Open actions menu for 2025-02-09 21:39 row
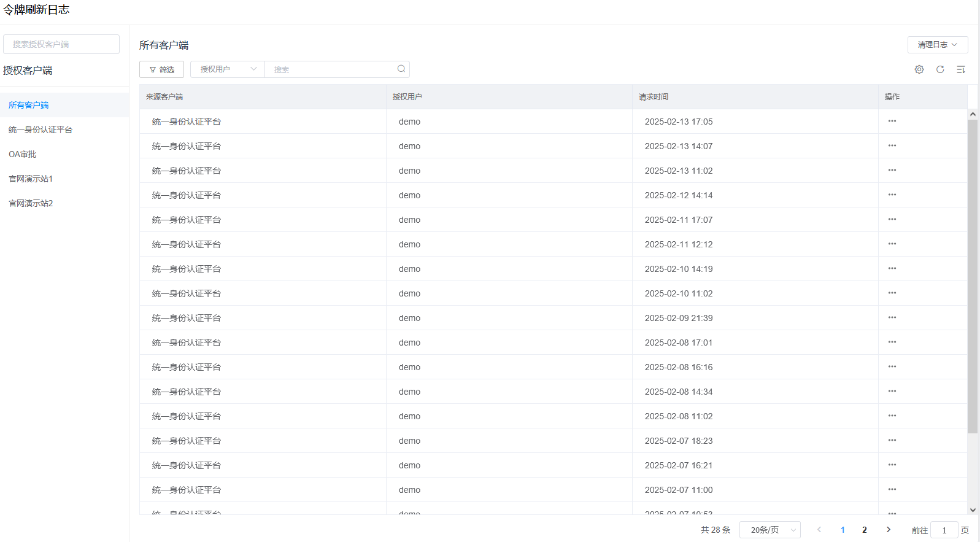This screenshot has height=542, width=980. pos(892,317)
